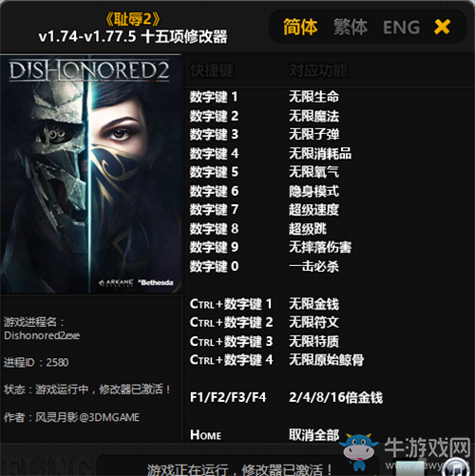Select the 超级跳 option
This screenshot has height=476, width=475.
coord(308,229)
